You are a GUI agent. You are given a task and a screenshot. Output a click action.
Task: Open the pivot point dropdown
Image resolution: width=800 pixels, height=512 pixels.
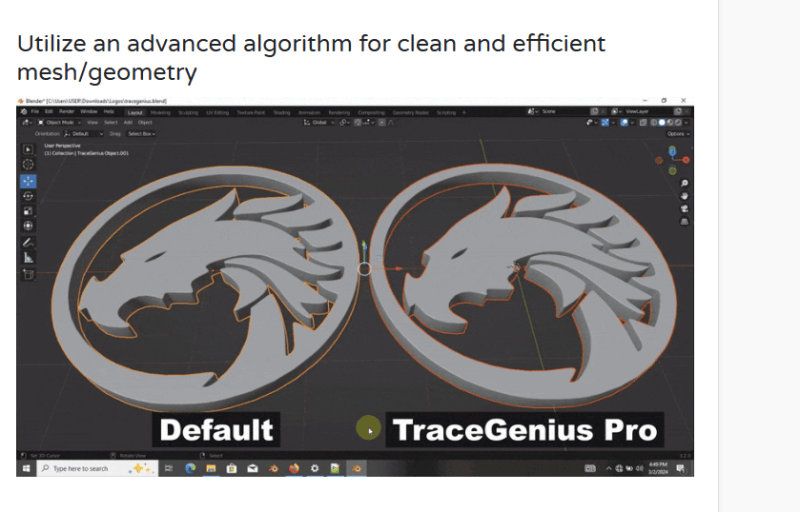(x=344, y=122)
